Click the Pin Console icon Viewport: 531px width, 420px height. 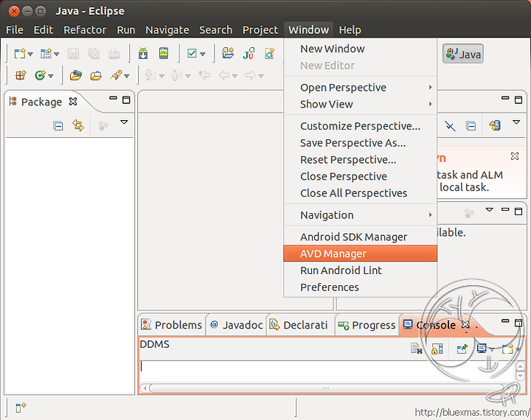tap(462, 349)
